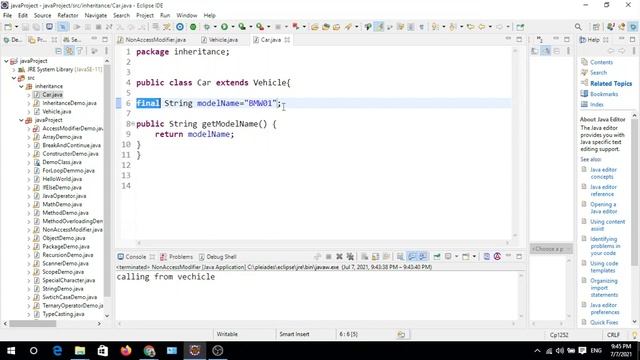Screen dimensions: 640x360
Task: Open the Bookmarks link in Help panel
Action: [604, 94]
